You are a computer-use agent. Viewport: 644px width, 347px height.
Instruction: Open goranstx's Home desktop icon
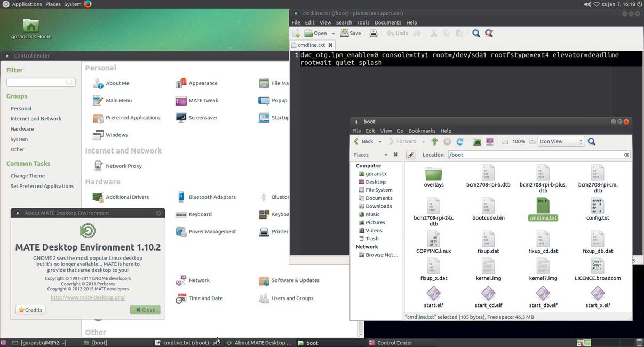(x=31, y=29)
